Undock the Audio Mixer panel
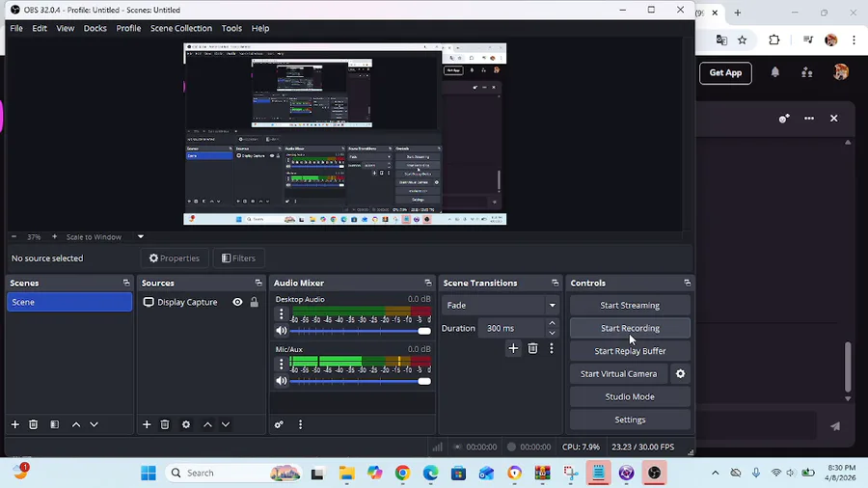Viewport: 868px width, 488px height. point(428,283)
